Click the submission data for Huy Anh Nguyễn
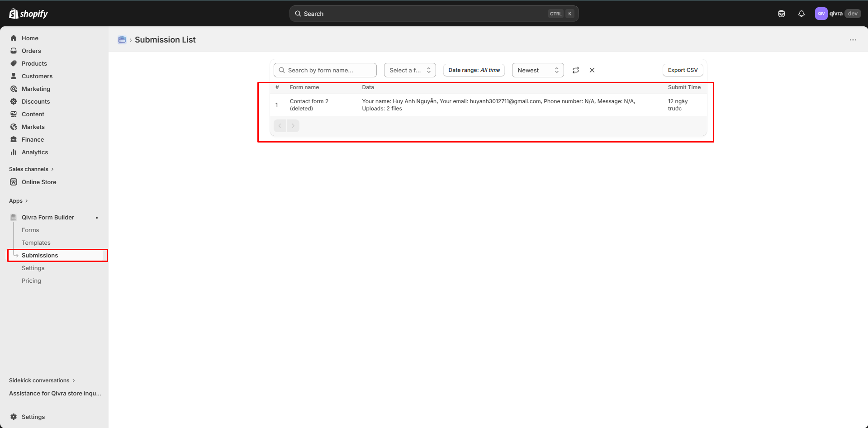The width and height of the screenshot is (868, 428). pyautogui.click(x=498, y=105)
